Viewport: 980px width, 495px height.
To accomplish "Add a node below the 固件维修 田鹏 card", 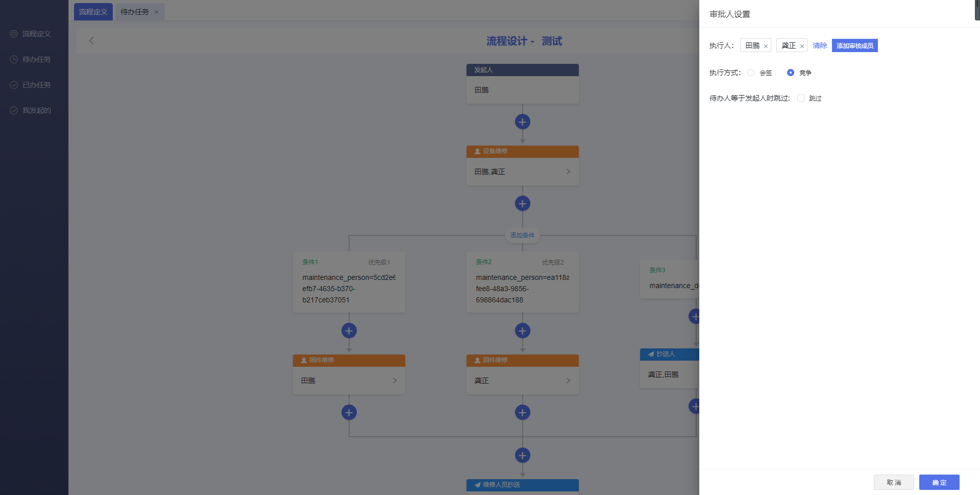I will (349, 413).
